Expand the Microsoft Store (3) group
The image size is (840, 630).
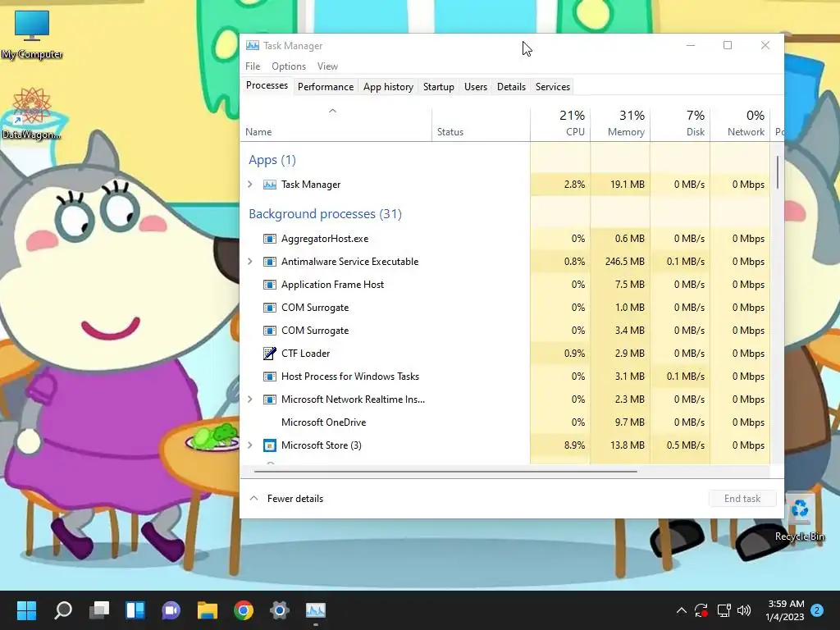click(x=250, y=445)
